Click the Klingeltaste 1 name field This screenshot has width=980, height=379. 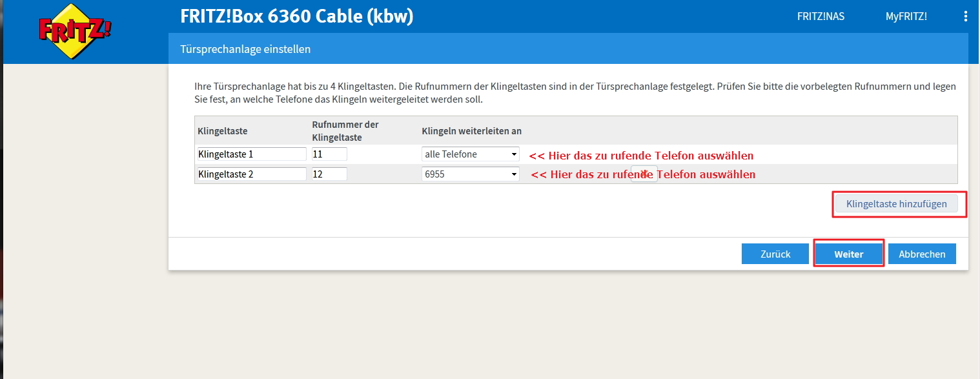pyautogui.click(x=251, y=154)
